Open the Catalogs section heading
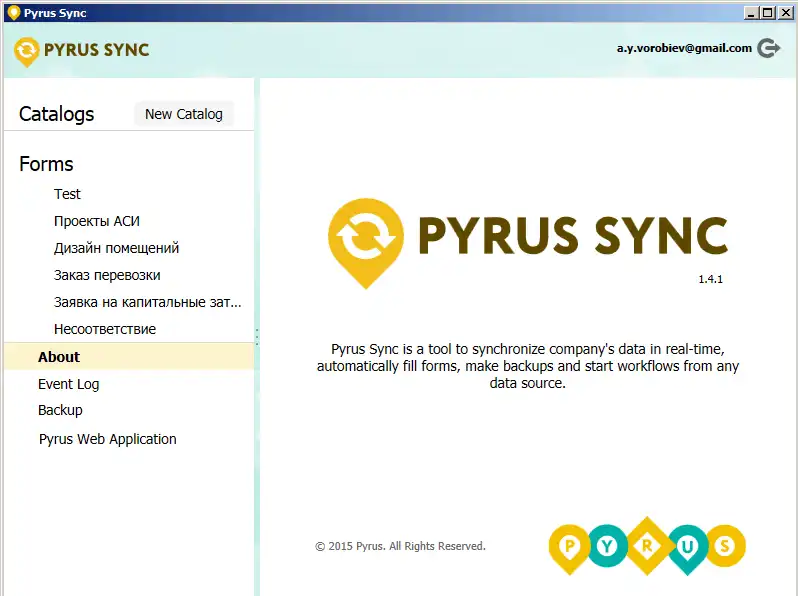Viewport: 798px width, 596px height. 56,114
